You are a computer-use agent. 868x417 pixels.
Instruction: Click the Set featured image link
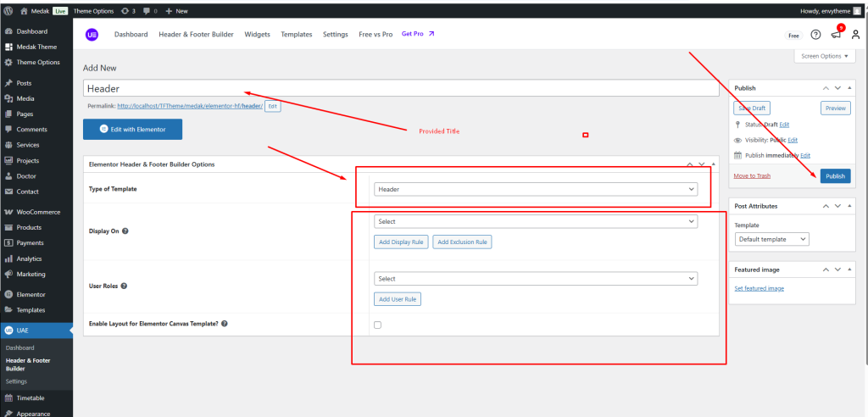coord(759,288)
